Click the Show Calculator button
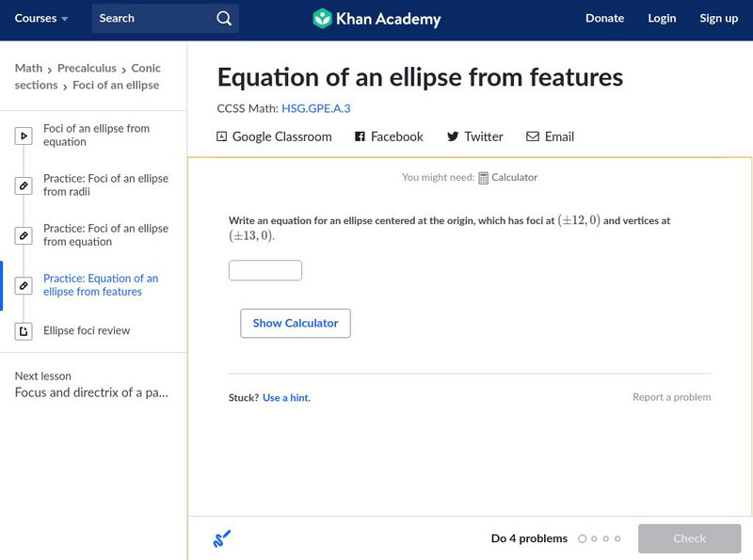 [296, 323]
